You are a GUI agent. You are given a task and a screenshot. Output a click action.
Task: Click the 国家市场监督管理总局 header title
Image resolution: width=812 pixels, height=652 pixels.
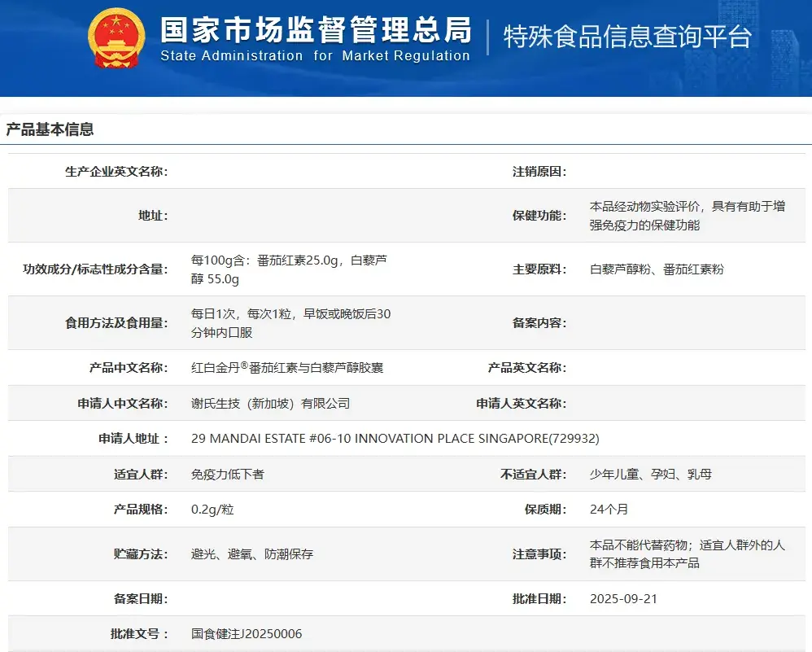click(316, 29)
